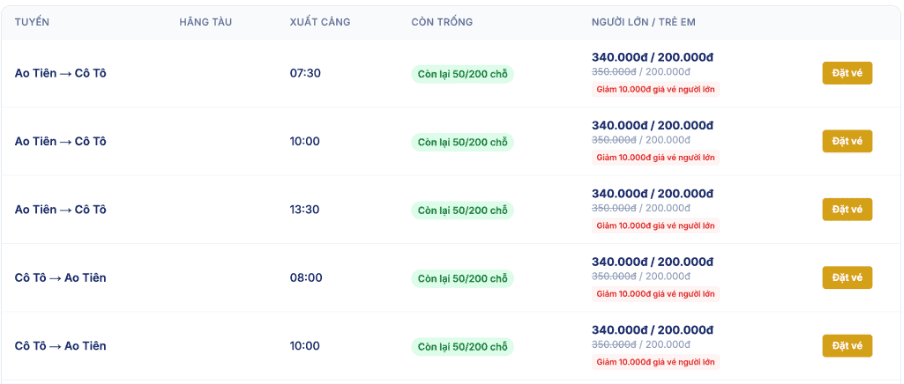
Task: Book the 10:00 Cô Tô → Ao Tiên ferry
Action: tap(847, 346)
